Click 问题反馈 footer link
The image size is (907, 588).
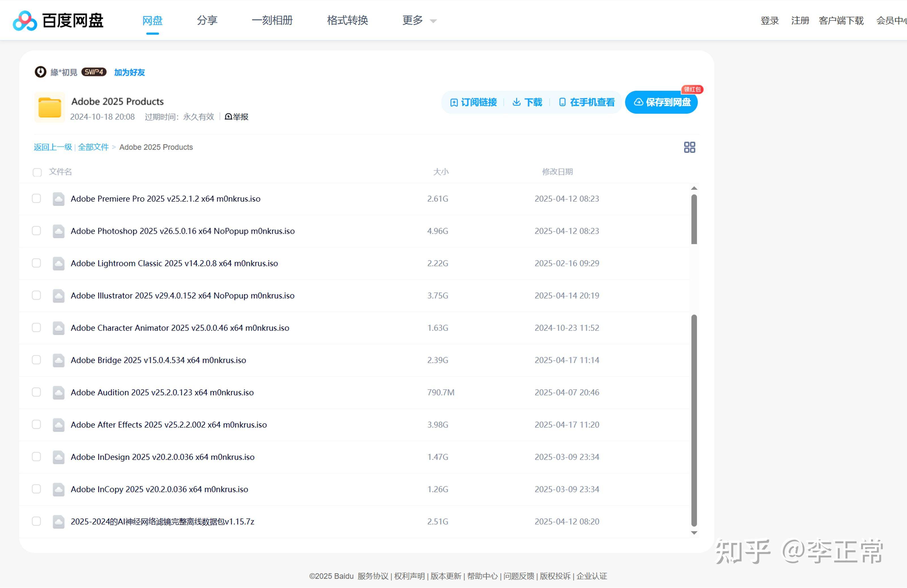pyautogui.click(x=519, y=576)
